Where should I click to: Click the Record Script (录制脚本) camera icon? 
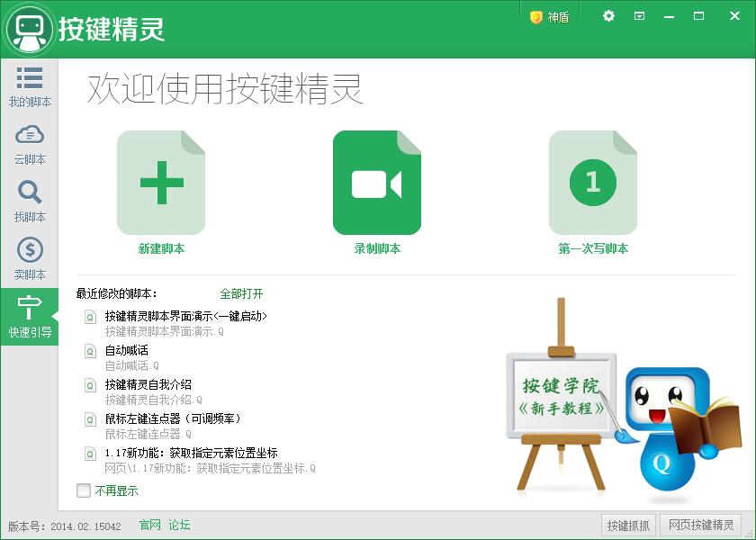click(376, 183)
